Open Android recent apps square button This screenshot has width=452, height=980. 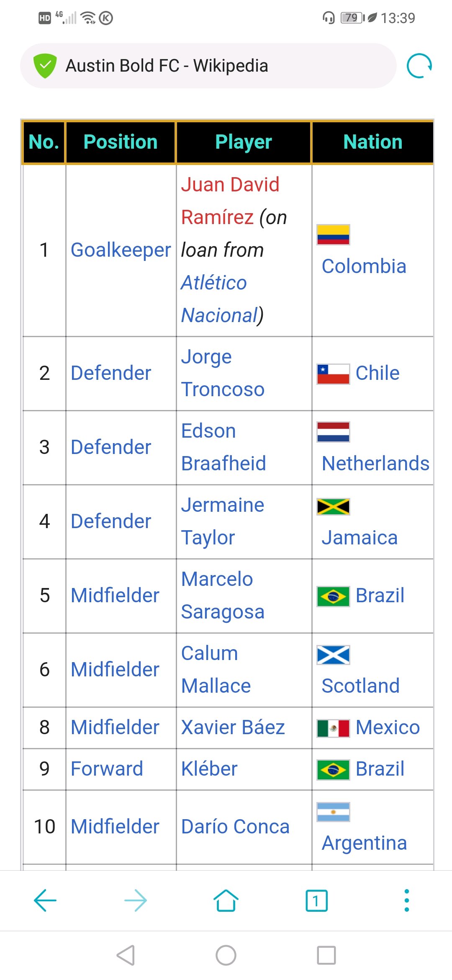pos(326,955)
